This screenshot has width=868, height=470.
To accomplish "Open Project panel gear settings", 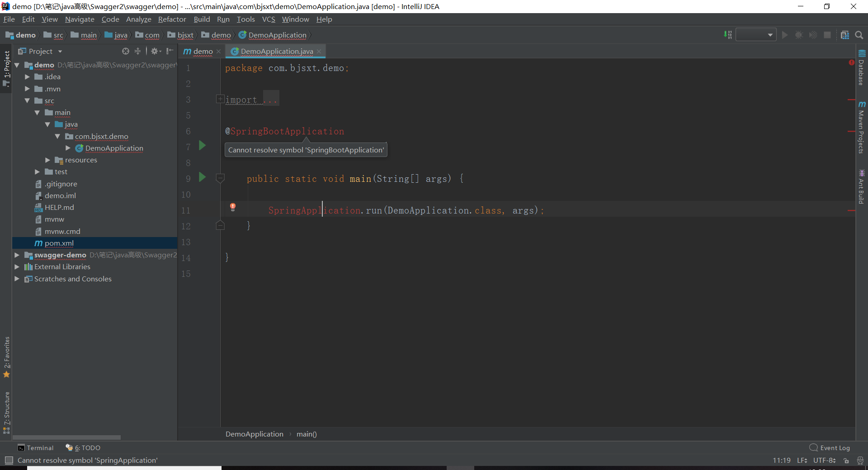I will point(156,51).
